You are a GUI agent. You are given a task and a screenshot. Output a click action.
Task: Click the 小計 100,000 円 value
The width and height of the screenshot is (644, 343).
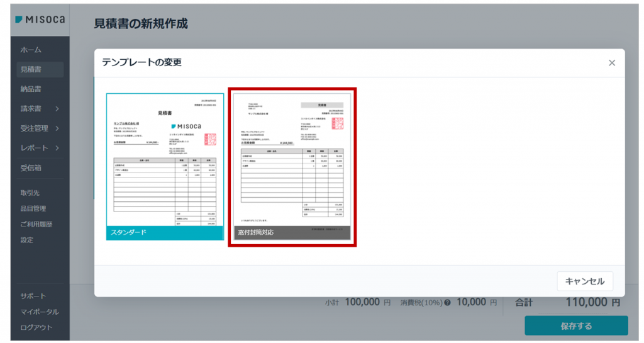[367, 302]
